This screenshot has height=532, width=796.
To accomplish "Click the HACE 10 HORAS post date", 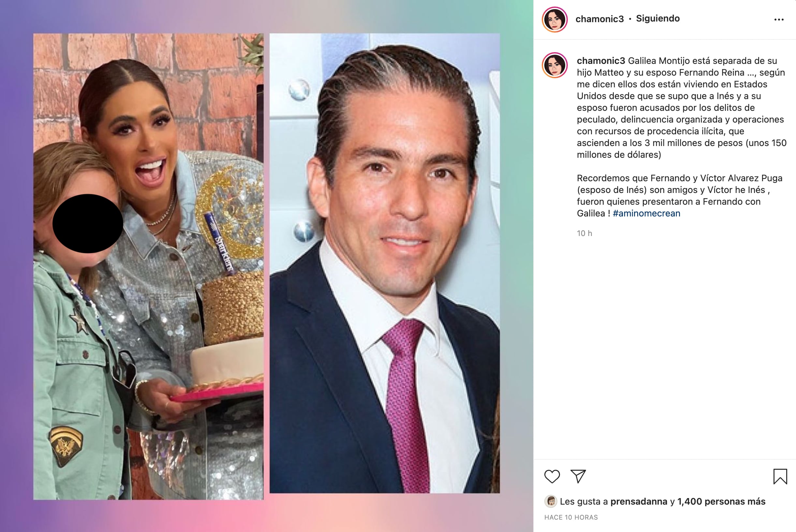I will click(x=571, y=517).
